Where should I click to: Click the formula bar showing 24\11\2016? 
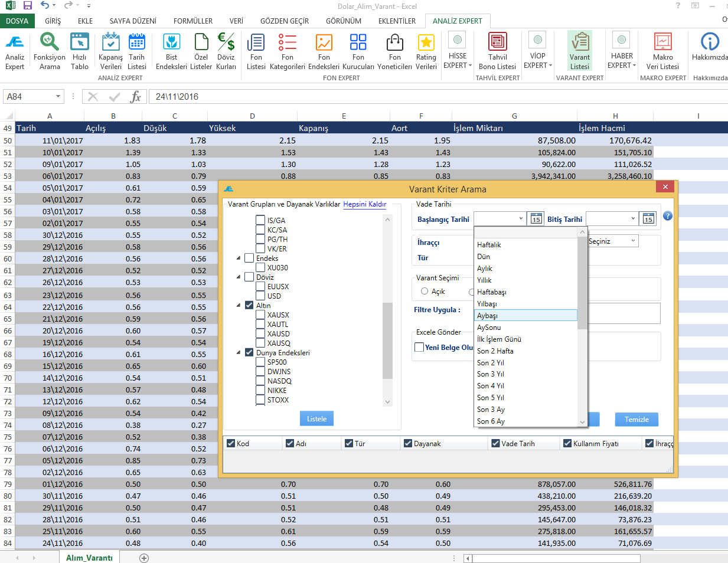pos(438,97)
